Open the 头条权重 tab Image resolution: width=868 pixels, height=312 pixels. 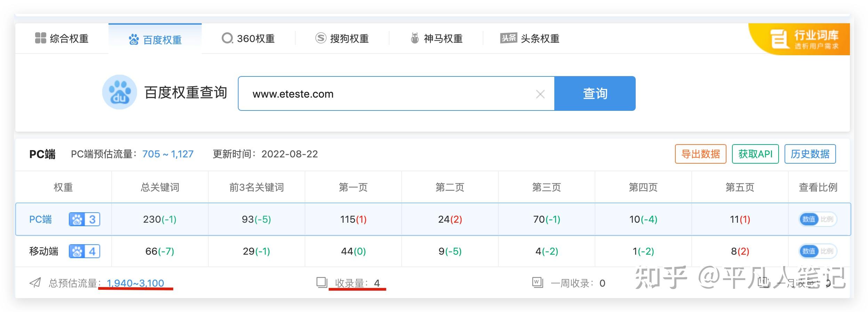pyautogui.click(x=530, y=39)
